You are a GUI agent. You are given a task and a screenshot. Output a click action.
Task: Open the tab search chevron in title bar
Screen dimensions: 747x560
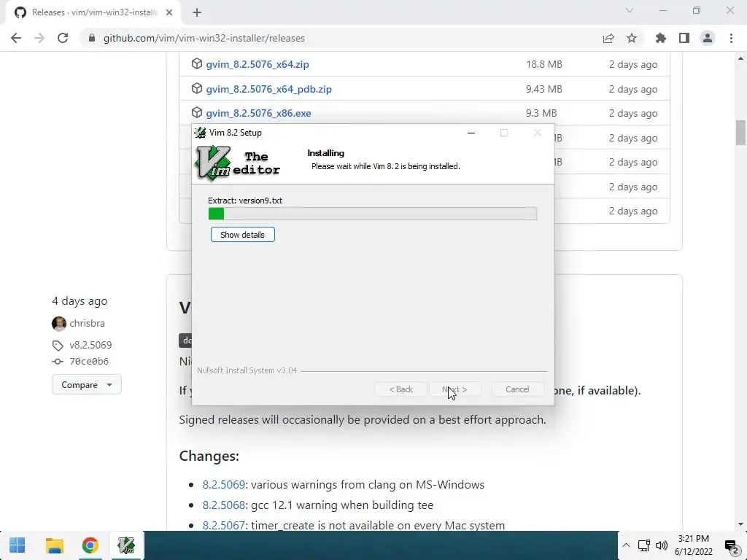pos(630,10)
